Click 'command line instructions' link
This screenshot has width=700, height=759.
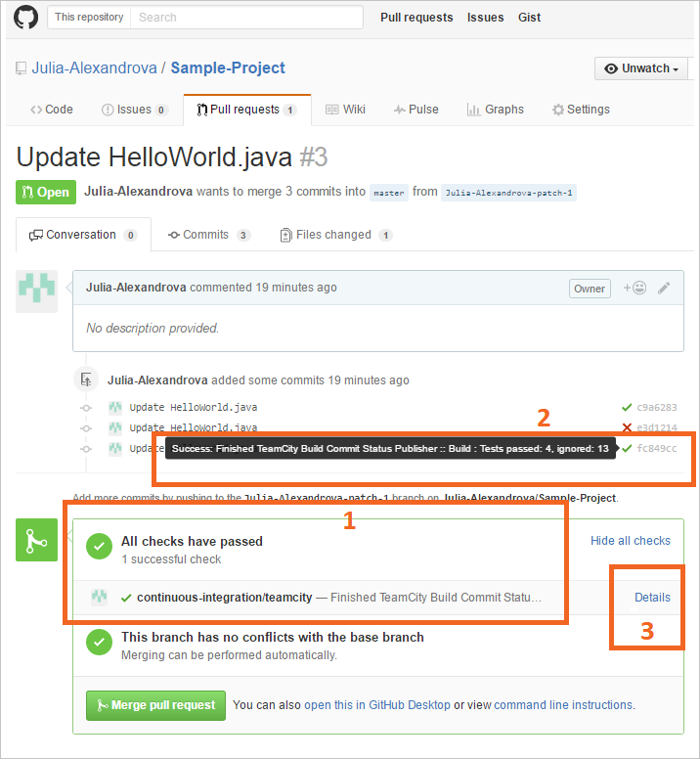coord(563,705)
